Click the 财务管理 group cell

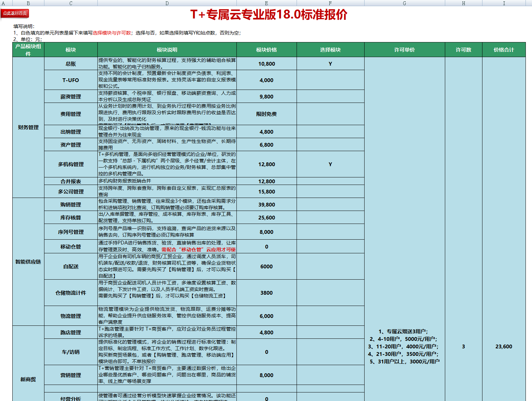[28, 127]
